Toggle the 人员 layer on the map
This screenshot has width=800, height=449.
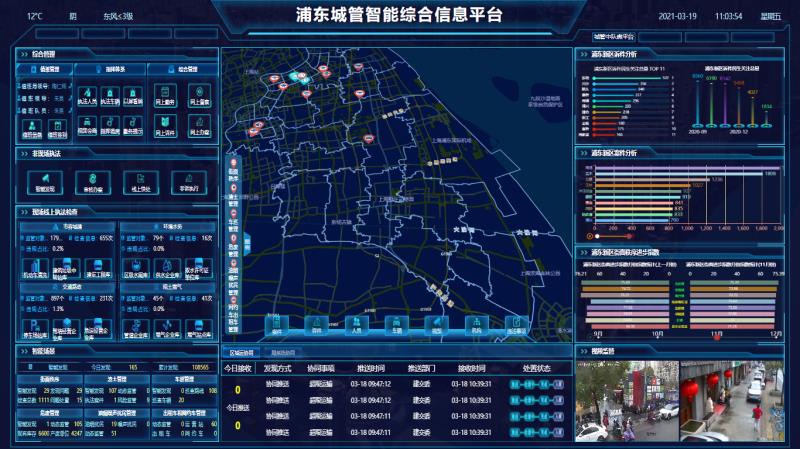click(356, 324)
